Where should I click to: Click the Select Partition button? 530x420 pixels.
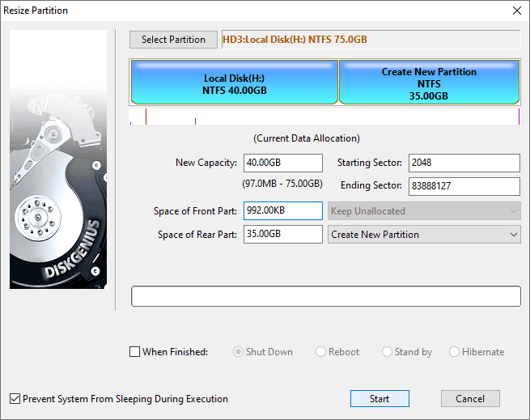click(173, 40)
